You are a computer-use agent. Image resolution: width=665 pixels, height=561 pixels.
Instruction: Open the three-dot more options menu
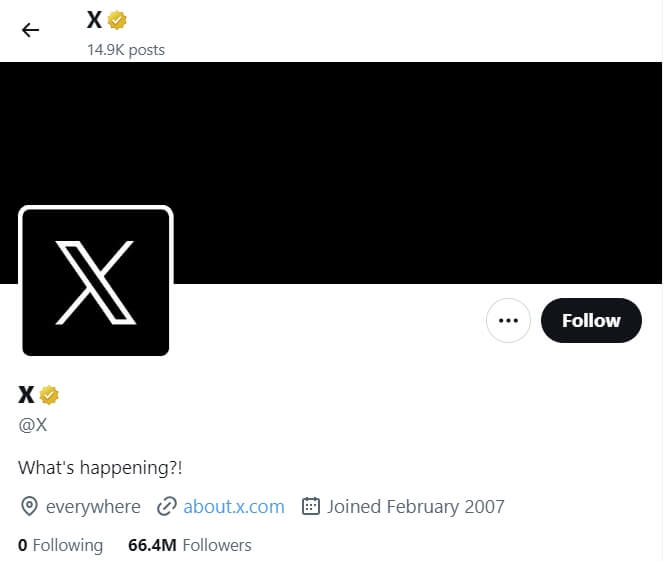coord(508,321)
